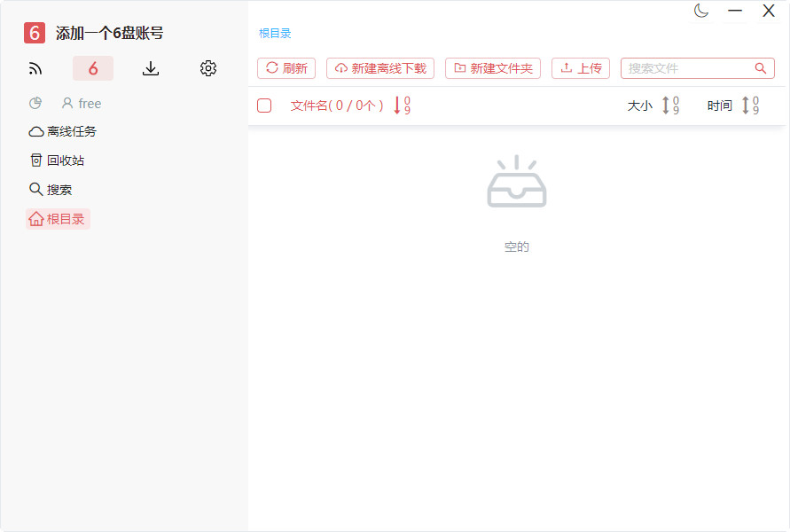790x532 pixels.
Task: Click the 刷新 refresh button
Action: [286, 68]
